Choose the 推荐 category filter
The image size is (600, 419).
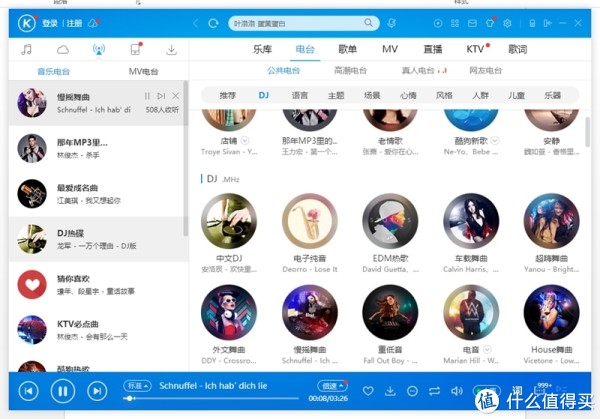[x=227, y=95]
